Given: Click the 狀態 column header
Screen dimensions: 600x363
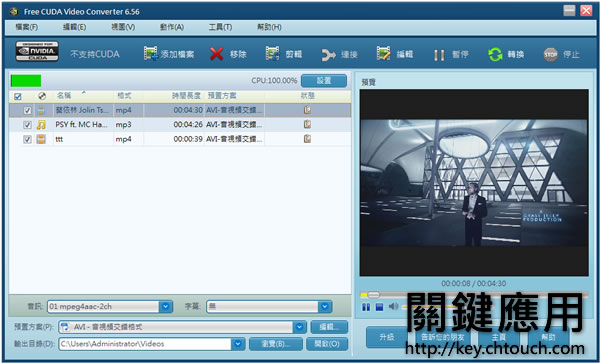Looking at the screenshot, I should click(x=307, y=96).
